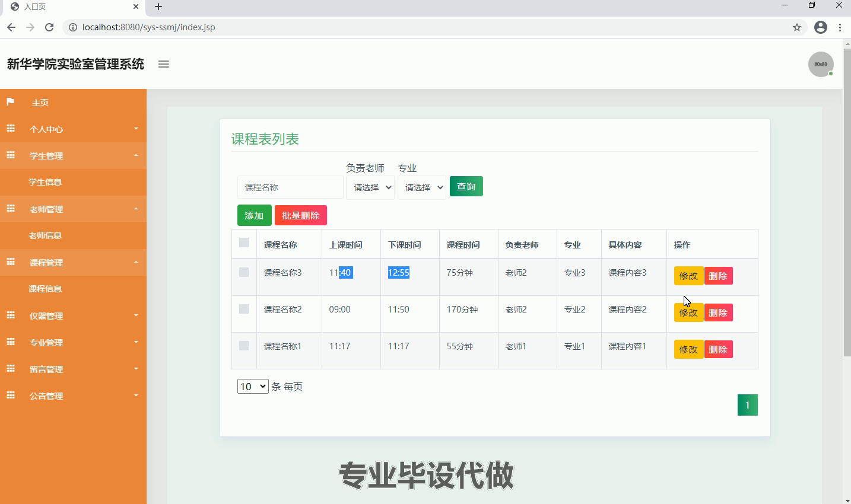The width and height of the screenshot is (851, 504).
Task: Check the checkbox for 课程名称2 row
Action: pos(244,309)
